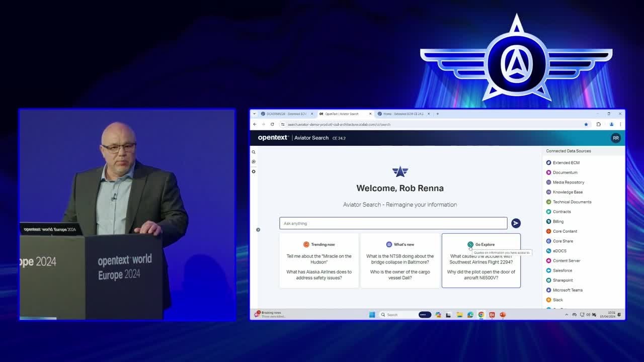Click the Slack source icon

point(548,300)
